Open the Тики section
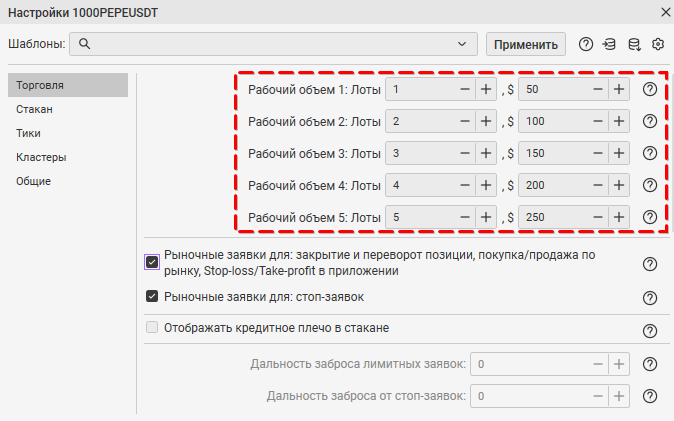The image size is (674, 421). [29, 133]
